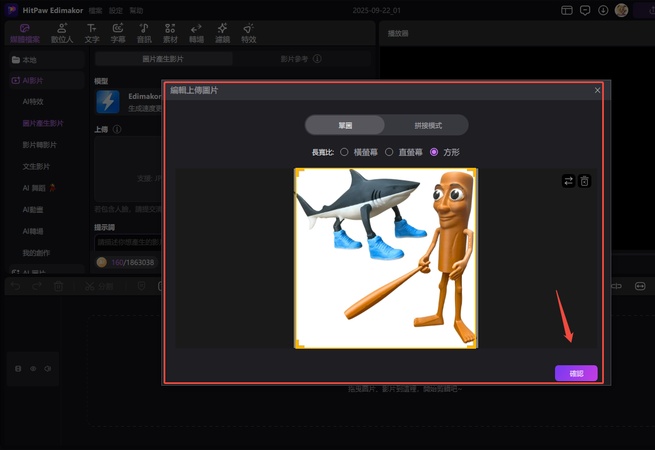Click the layout switch icon in title bar
The image size is (655, 450).
567,10
